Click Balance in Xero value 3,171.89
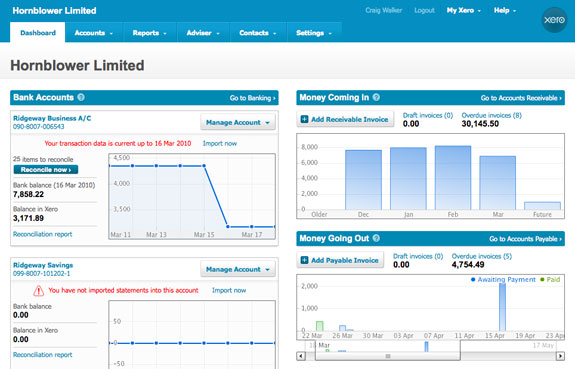The height and width of the screenshot is (369, 575). [29, 218]
